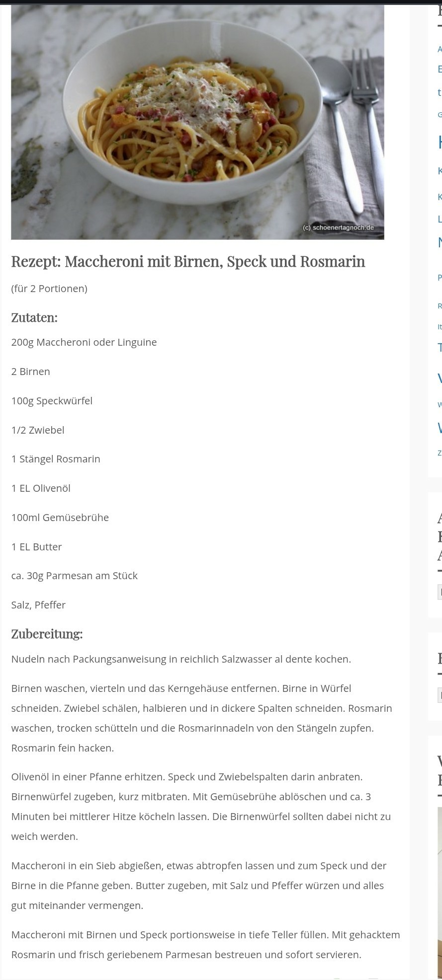
Task: Open the sidebar tag link starting with 'T'
Action: point(440,348)
